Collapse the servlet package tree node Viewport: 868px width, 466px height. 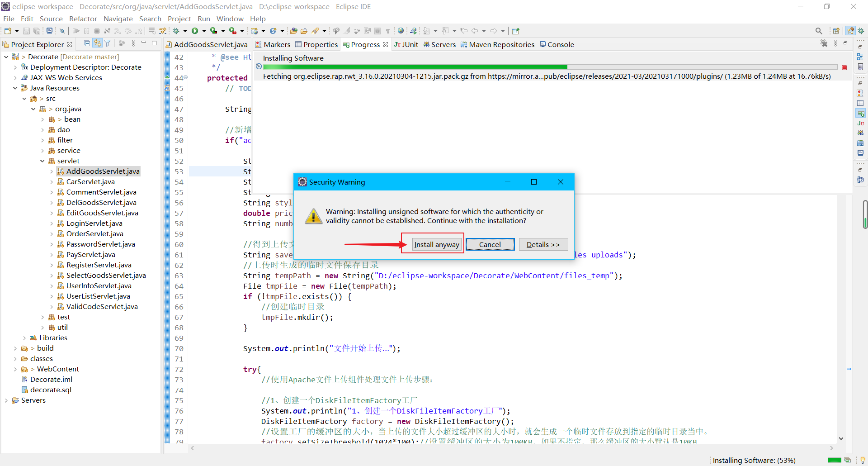coord(42,161)
